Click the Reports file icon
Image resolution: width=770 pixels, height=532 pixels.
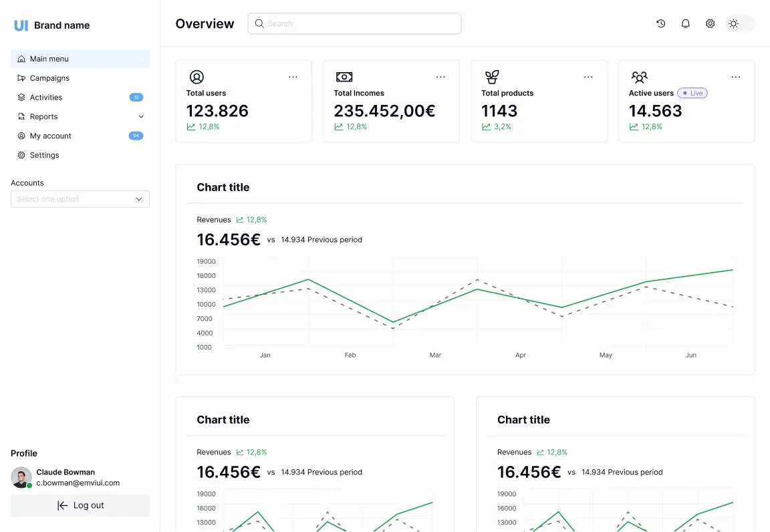tap(21, 116)
